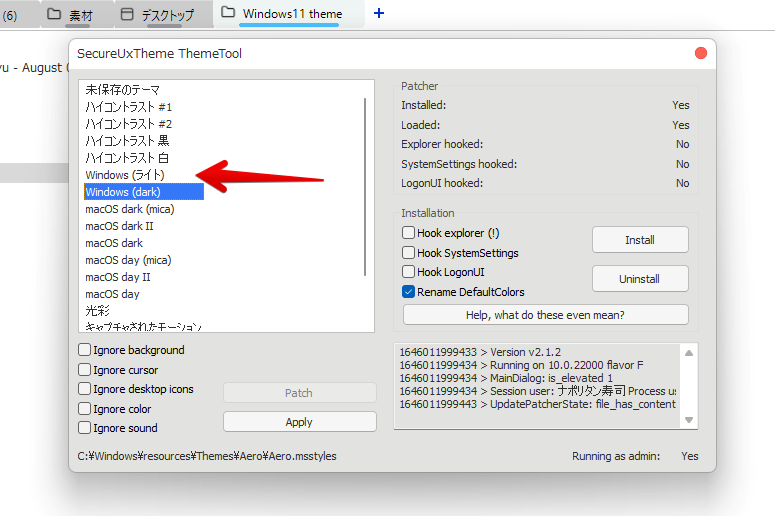Open a new tab with plus icon
The width and height of the screenshot is (775, 516).
pyautogui.click(x=379, y=13)
